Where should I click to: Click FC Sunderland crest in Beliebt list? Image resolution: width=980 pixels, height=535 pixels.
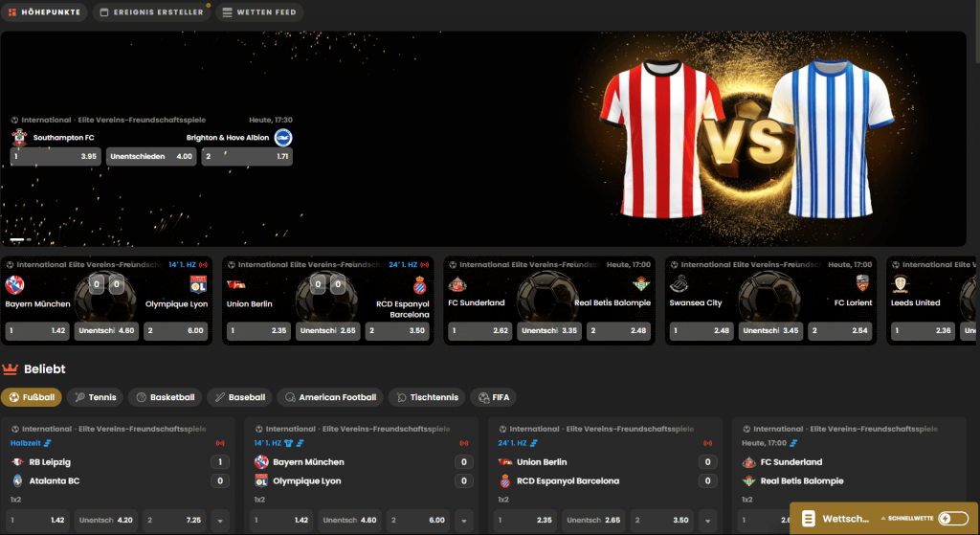748,462
